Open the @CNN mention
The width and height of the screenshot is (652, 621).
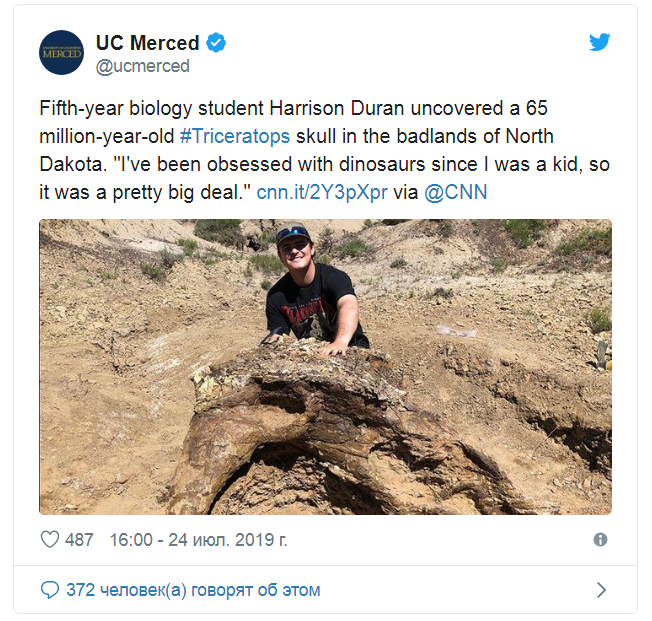pyautogui.click(x=456, y=191)
